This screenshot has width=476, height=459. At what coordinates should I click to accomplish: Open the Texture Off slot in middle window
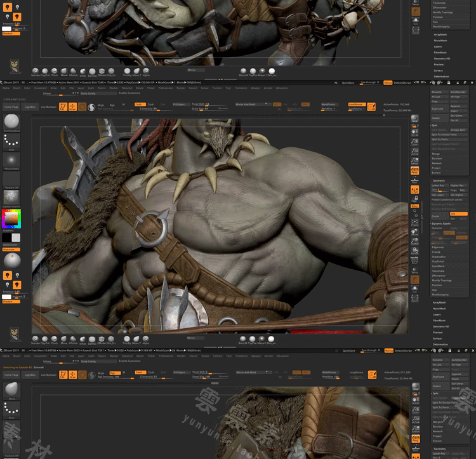point(11,179)
